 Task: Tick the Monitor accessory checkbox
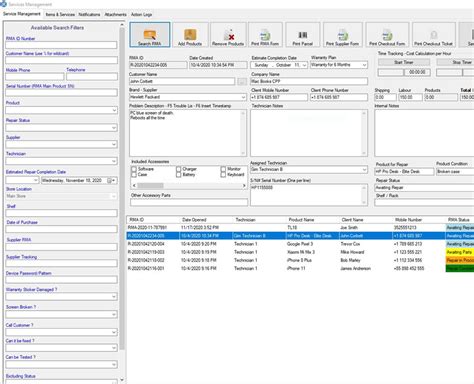pyautogui.click(x=223, y=169)
